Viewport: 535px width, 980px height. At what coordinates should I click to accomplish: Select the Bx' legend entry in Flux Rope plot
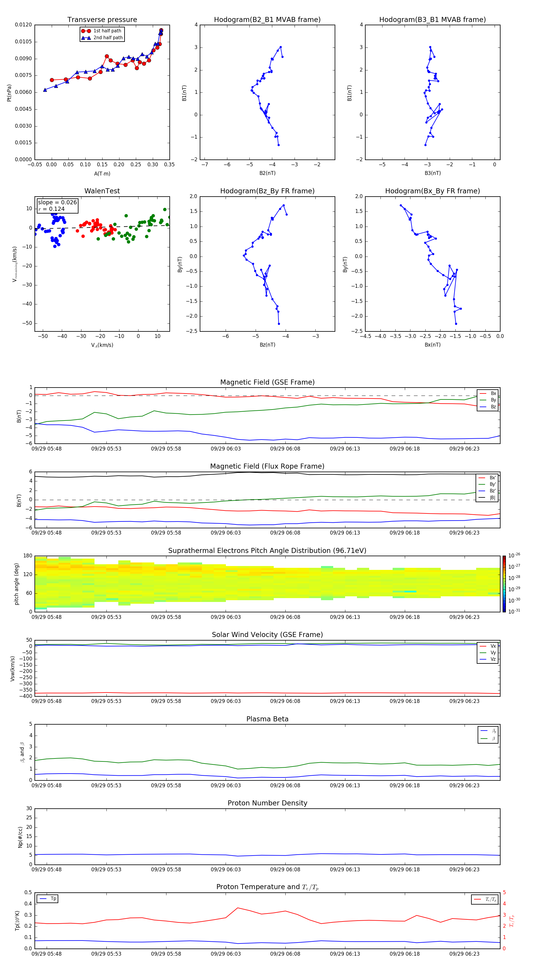point(487,478)
